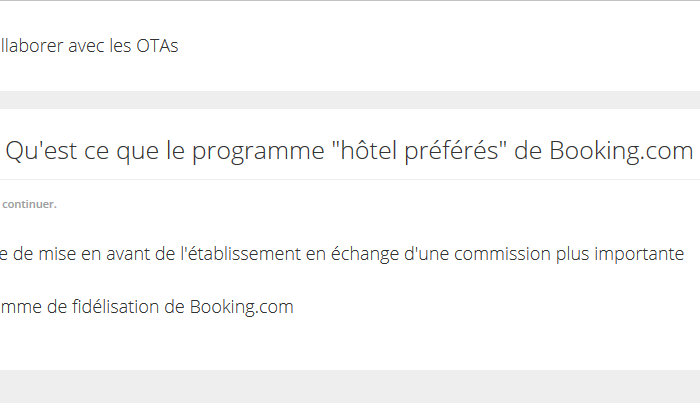This screenshot has height=403, width=700.
Task: Select the answer mentioning commission plus importante
Action: pyautogui.click(x=342, y=254)
